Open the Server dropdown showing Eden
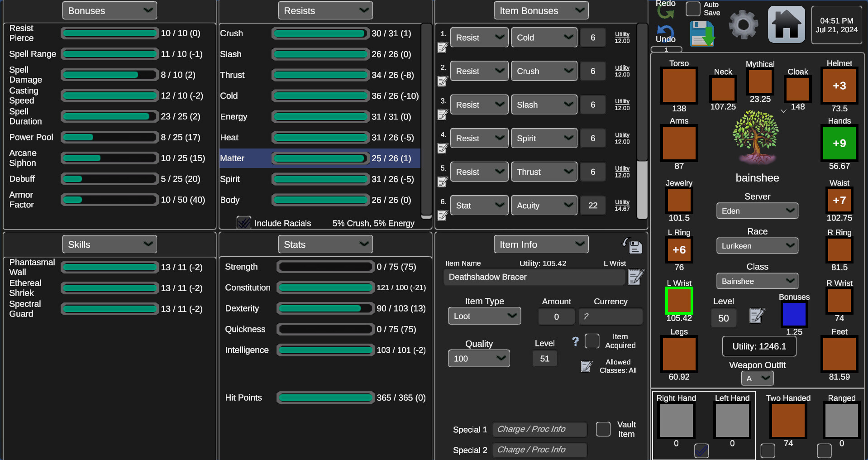 [757, 211]
